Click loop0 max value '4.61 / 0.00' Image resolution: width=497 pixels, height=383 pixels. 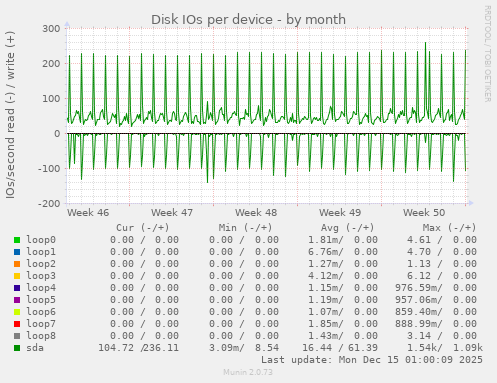[x=442, y=240]
